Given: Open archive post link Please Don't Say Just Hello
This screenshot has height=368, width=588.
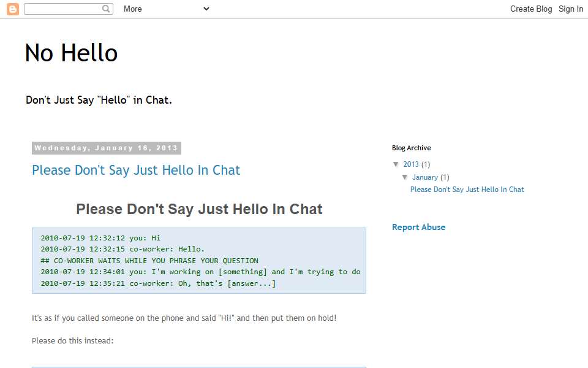Looking at the screenshot, I should click(x=467, y=190).
